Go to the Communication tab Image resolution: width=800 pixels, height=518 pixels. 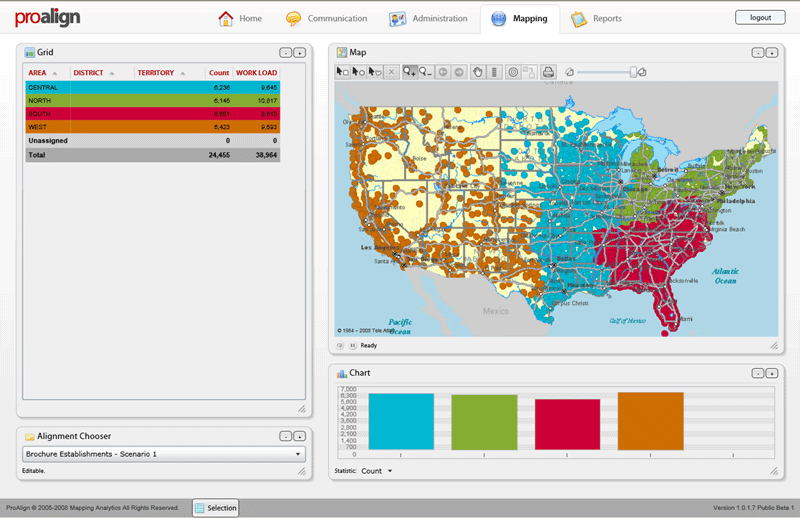(326, 19)
